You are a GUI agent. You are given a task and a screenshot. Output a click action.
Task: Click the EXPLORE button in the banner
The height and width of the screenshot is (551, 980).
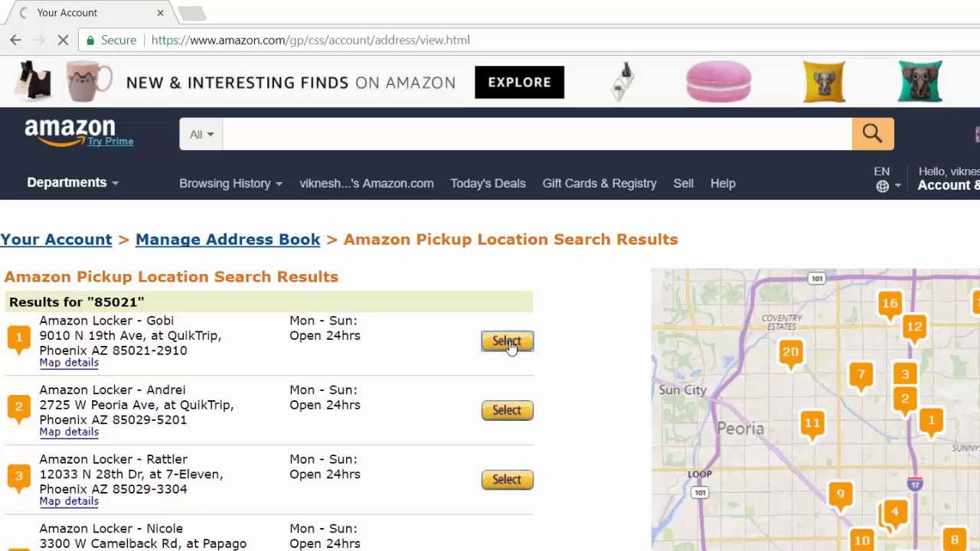point(519,82)
